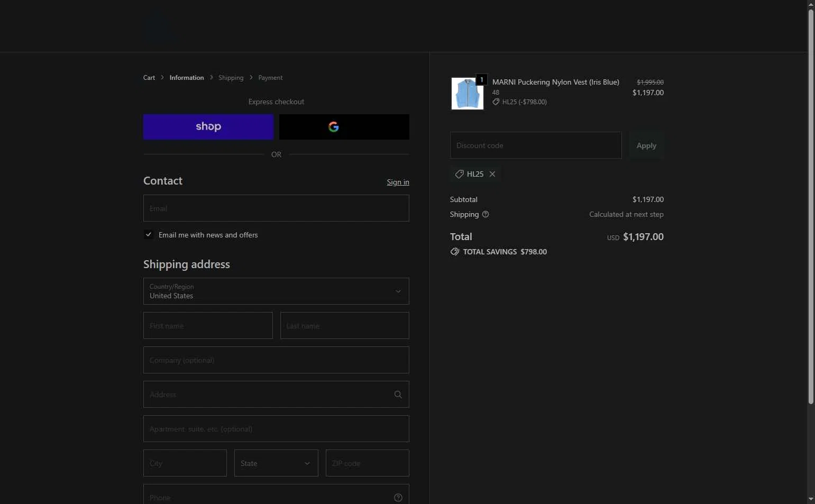This screenshot has width=815, height=504.
Task: Click the Total Savings tag icon
Action: 455,252
